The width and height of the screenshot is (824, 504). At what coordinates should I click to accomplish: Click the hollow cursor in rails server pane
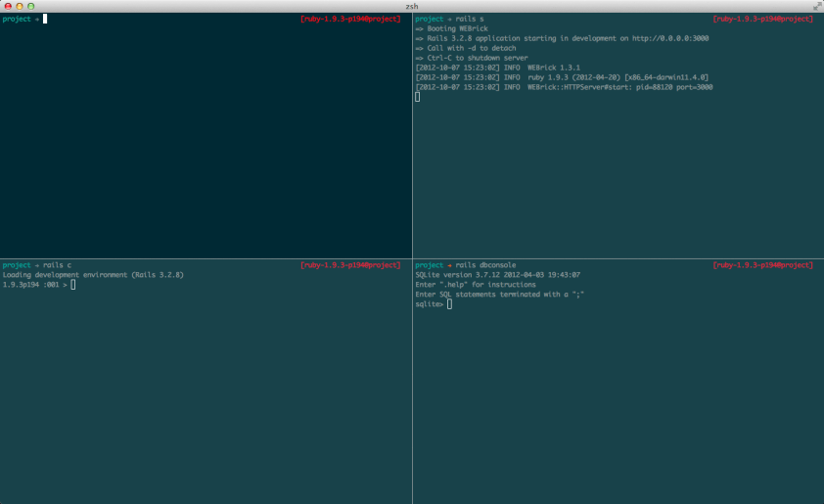417,97
